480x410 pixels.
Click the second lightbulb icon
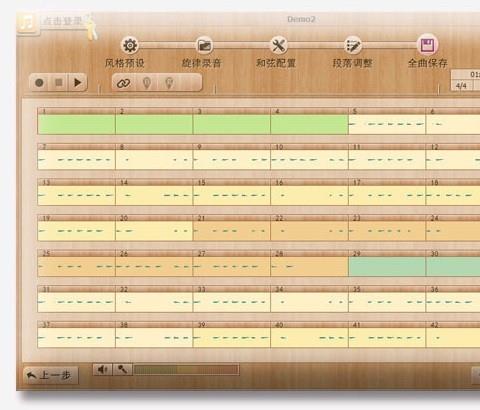coord(169,83)
